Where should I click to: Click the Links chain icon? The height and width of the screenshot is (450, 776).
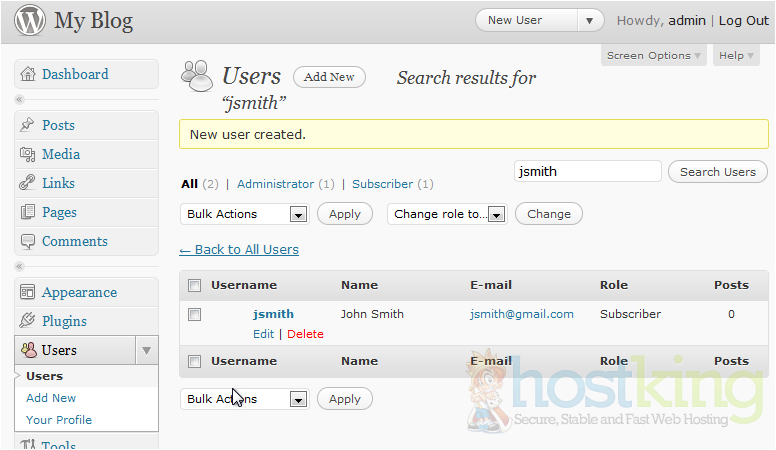click(x=28, y=183)
